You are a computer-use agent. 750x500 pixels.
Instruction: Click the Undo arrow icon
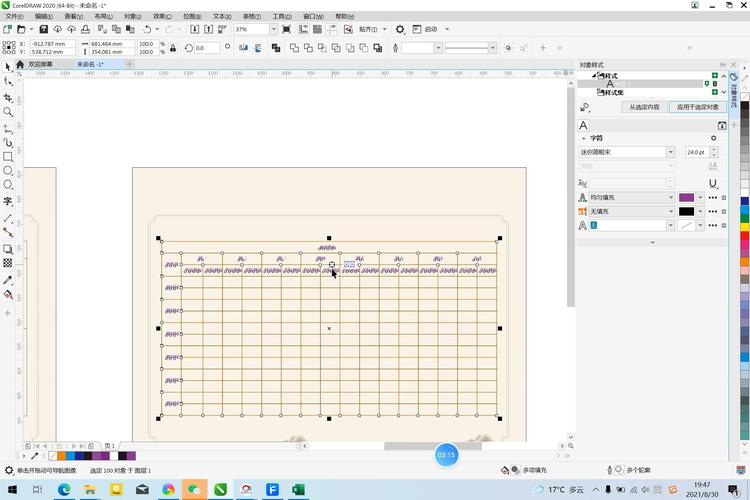[x=147, y=29]
